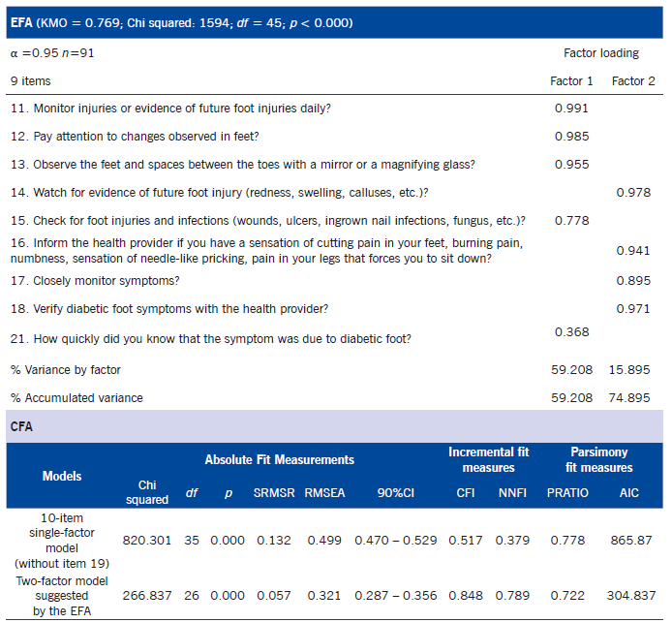The height and width of the screenshot is (623, 672).
Task: Click the 0.971 loading for item 18
Action: [x=633, y=309]
